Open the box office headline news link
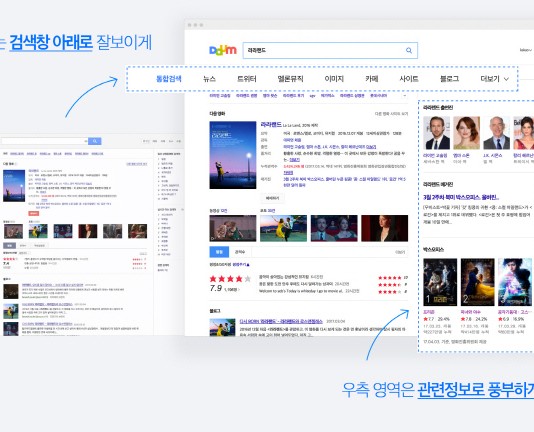Viewport: 534px width, 432px height. click(x=461, y=197)
